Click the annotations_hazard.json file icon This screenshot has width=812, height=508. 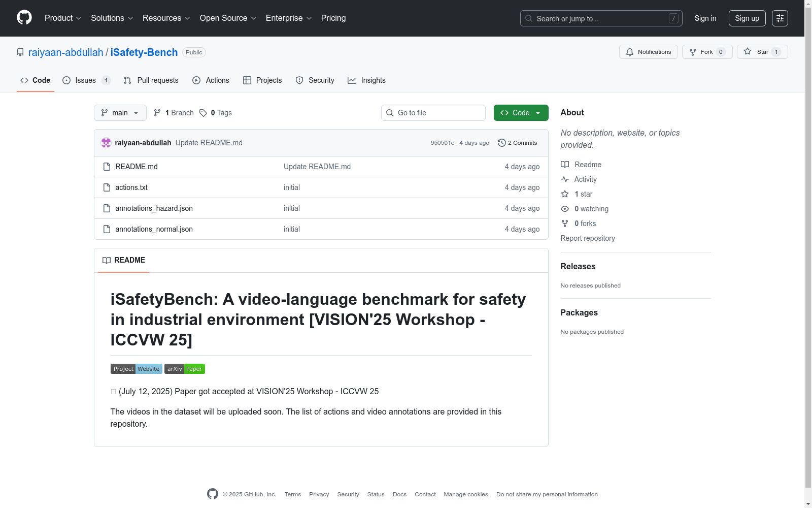click(107, 208)
